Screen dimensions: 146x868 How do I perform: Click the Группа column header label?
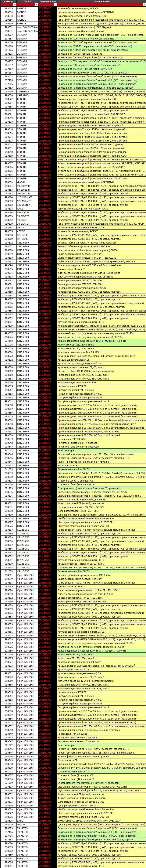click(x=27, y=2)
